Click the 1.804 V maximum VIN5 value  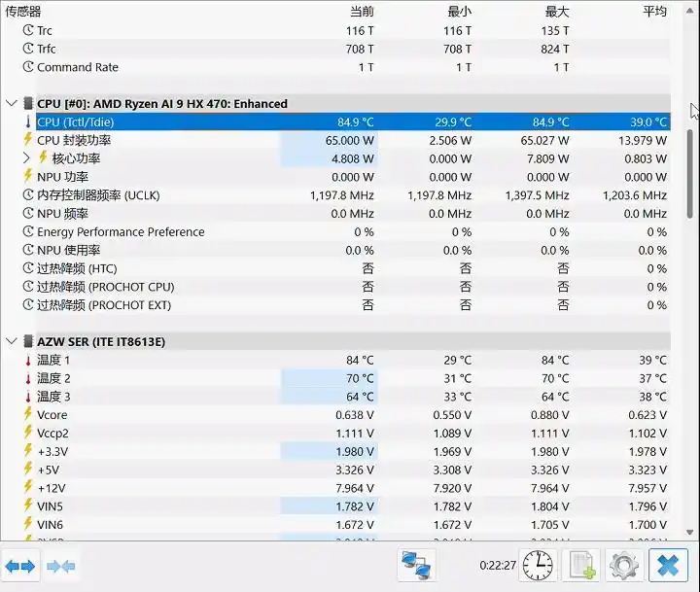click(x=550, y=506)
